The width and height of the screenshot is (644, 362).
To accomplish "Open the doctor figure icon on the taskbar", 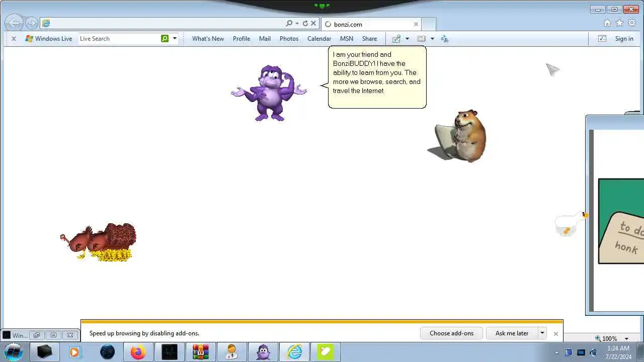I will point(231,352).
